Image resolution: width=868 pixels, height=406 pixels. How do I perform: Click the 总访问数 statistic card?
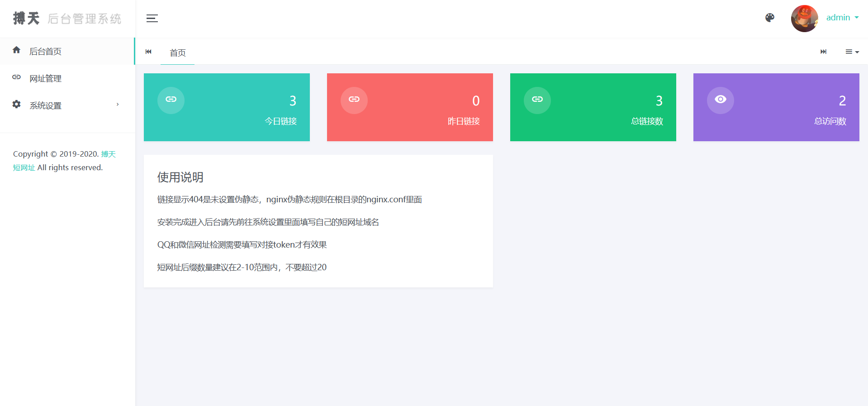[x=776, y=107]
